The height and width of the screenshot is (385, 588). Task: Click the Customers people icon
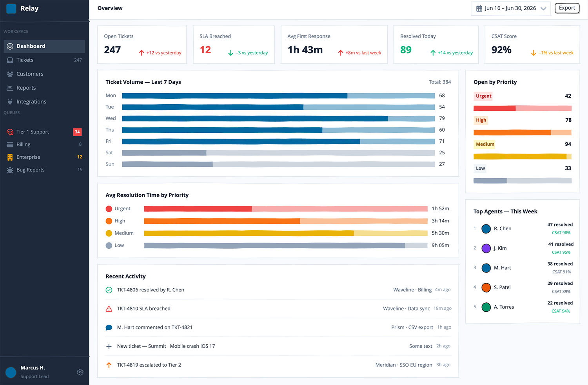coord(10,74)
